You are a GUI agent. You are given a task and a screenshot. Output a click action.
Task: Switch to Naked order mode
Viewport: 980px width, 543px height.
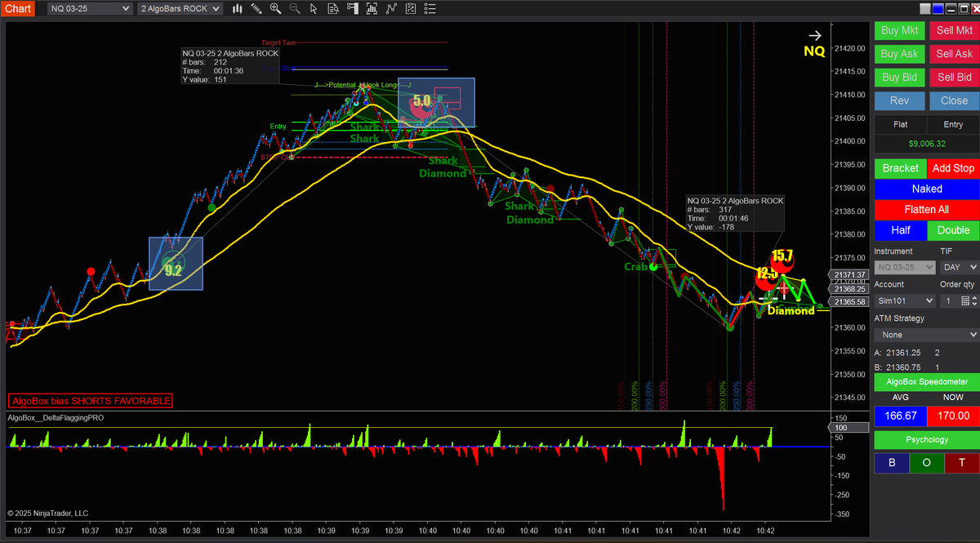pyautogui.click(x=927, y=189)
